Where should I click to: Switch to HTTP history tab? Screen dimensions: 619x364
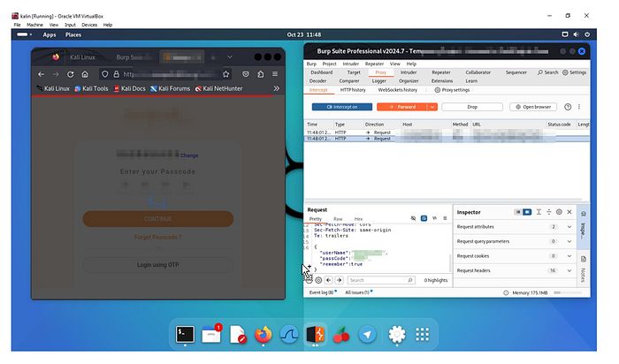353,90
